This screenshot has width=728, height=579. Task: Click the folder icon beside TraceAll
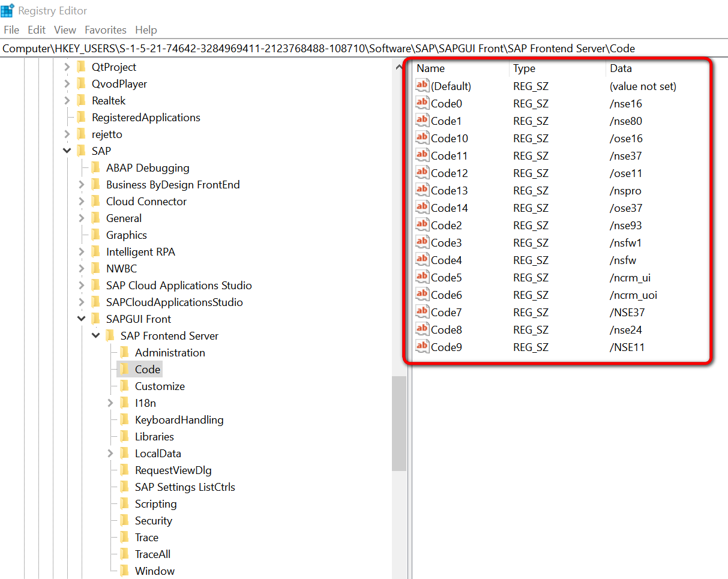coord(124,554)
